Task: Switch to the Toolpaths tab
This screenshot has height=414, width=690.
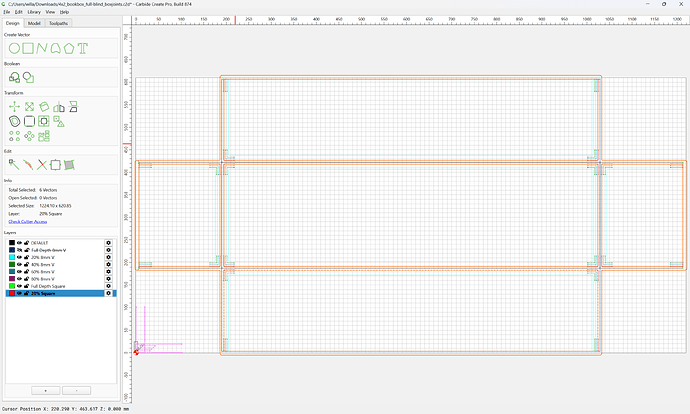Action: (x=58, y=23)
